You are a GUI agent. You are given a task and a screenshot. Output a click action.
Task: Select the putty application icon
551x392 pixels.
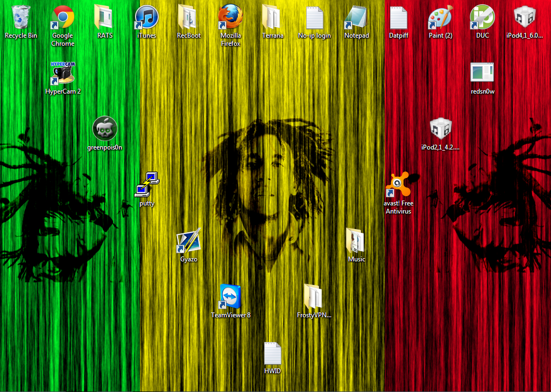[146, 184]
